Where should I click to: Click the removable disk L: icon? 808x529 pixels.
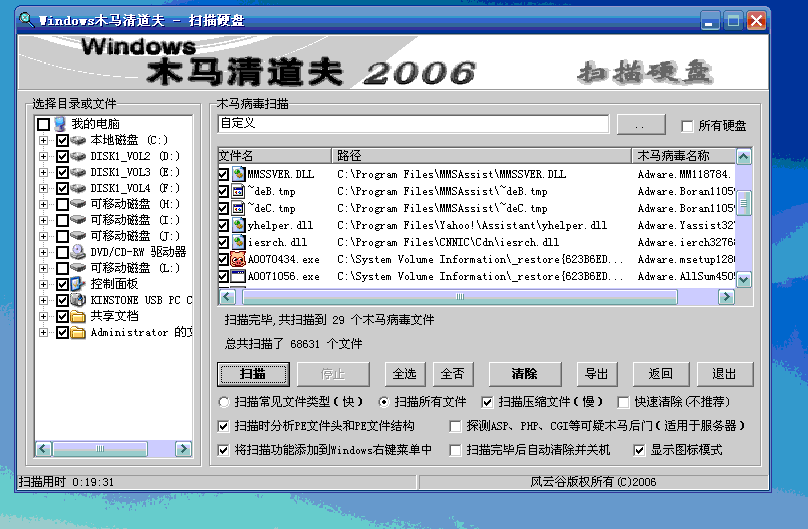(x=78, y=268)
